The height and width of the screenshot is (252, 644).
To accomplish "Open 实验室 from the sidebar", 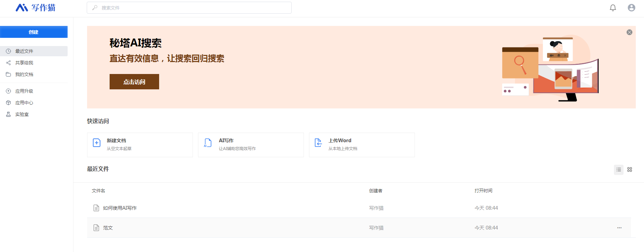I will point(22,114).
